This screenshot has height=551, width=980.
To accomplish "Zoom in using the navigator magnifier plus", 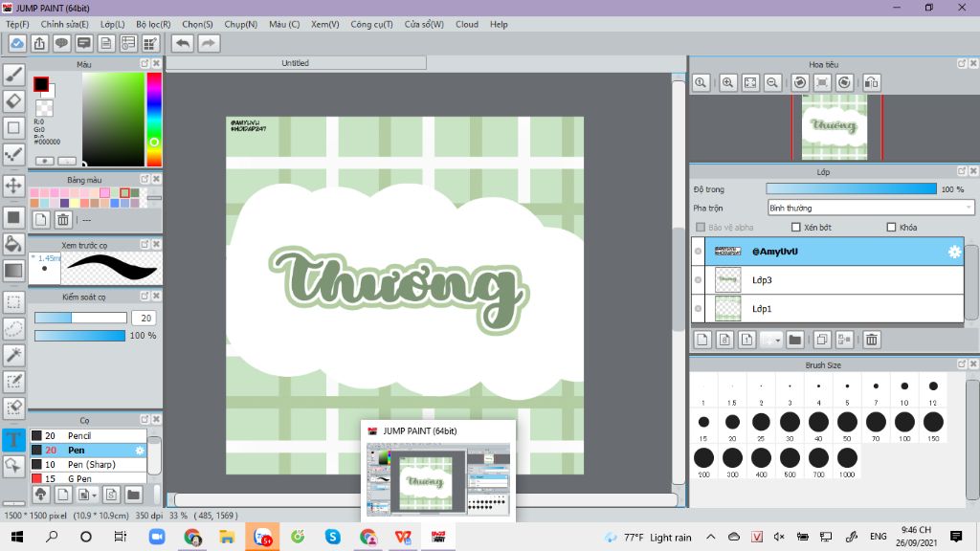I will point(727,82).
